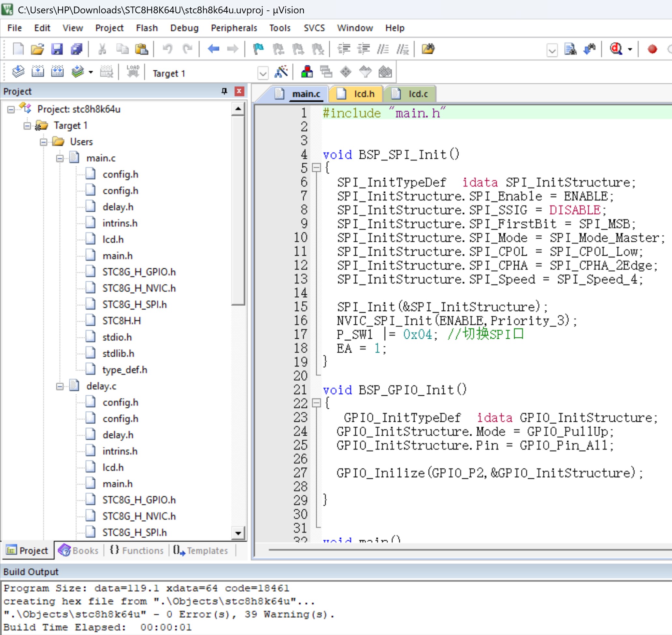This screenshot has height=635, width=672.
Task: Collapse Project: stc8h8k64u tree node
Action: click(11, 110)
